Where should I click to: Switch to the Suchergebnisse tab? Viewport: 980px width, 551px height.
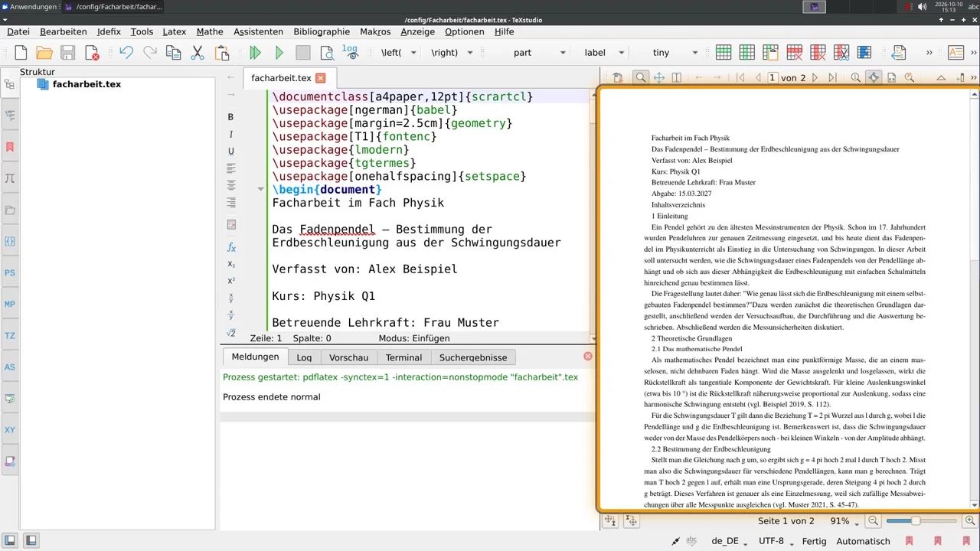(473, 357)
